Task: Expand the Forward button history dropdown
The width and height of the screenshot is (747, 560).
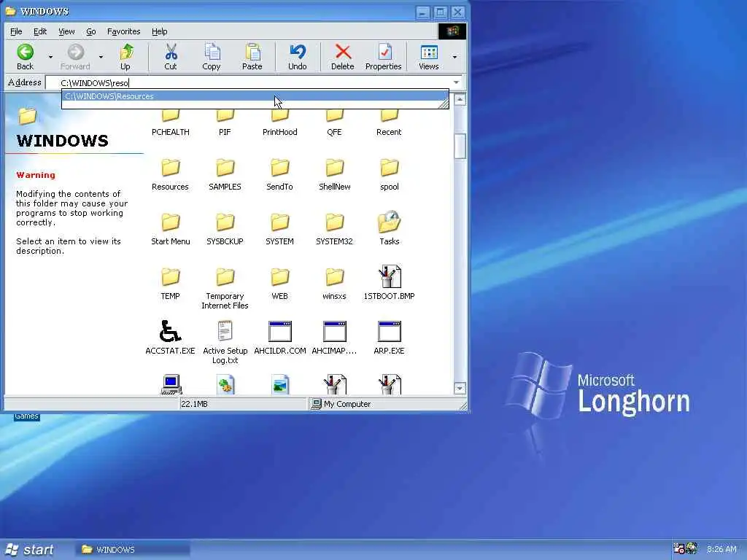Action: 101,57
